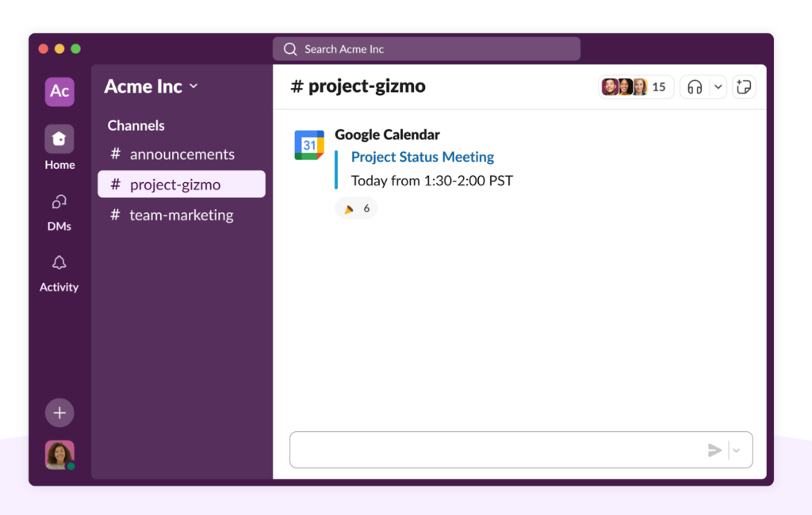Open the Acme Inc workspace switcher icon

59,92
